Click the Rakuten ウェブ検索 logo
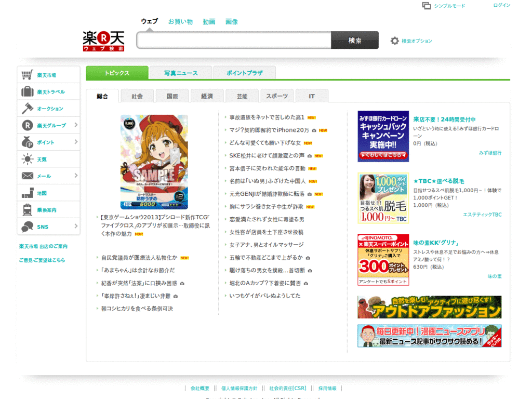The image size is (532, 399). 103,41
